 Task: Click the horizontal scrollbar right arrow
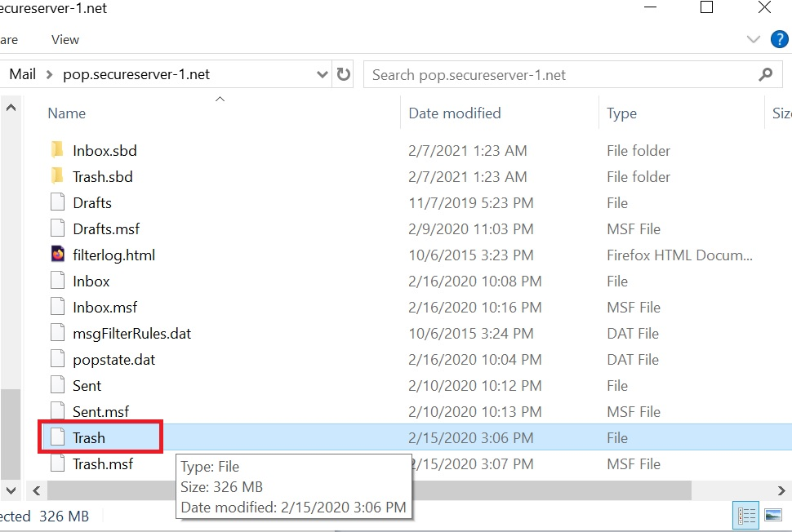tap(781, 490)
